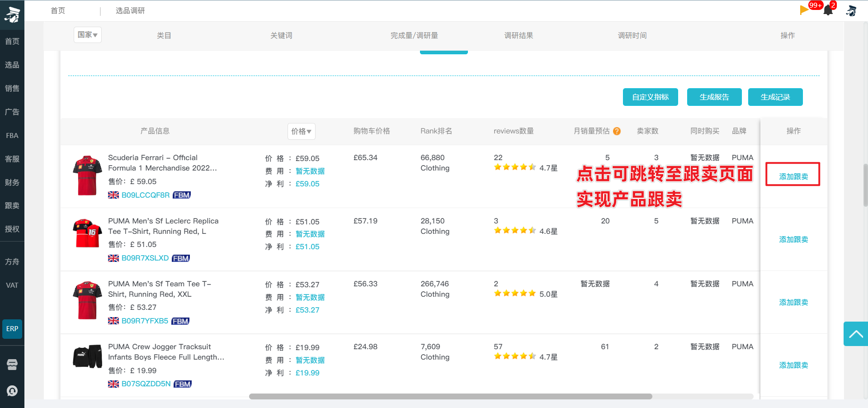The width and height of the screenshot is (868, 408).
Task: Open the Leclerc Replica Tee thumbnail
Action: click(x=87, y=233)
